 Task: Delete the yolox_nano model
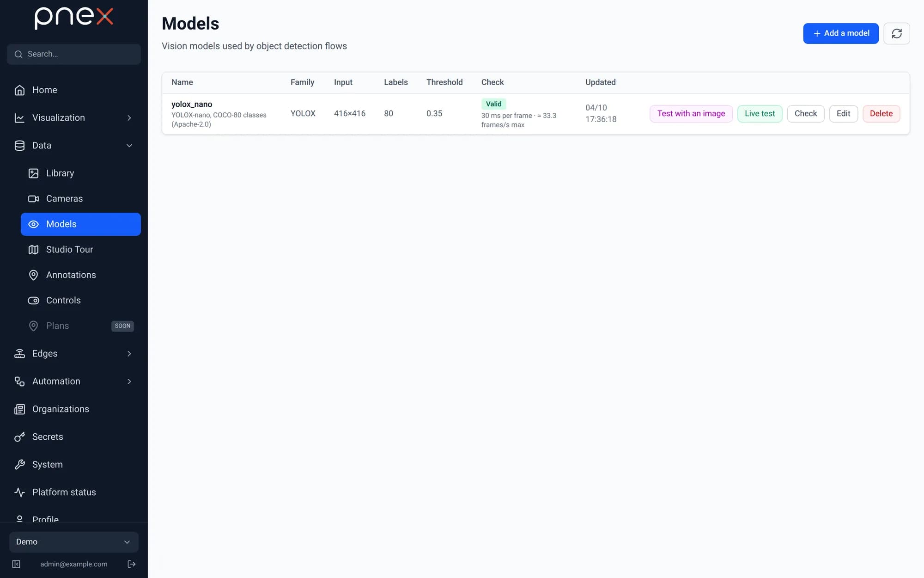(x=881, y=114)
